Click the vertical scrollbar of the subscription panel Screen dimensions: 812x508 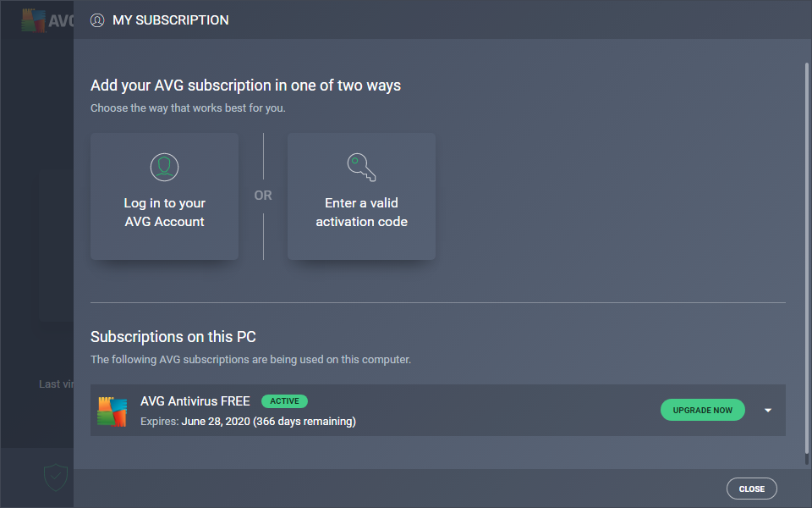click(x=806, y=254)
